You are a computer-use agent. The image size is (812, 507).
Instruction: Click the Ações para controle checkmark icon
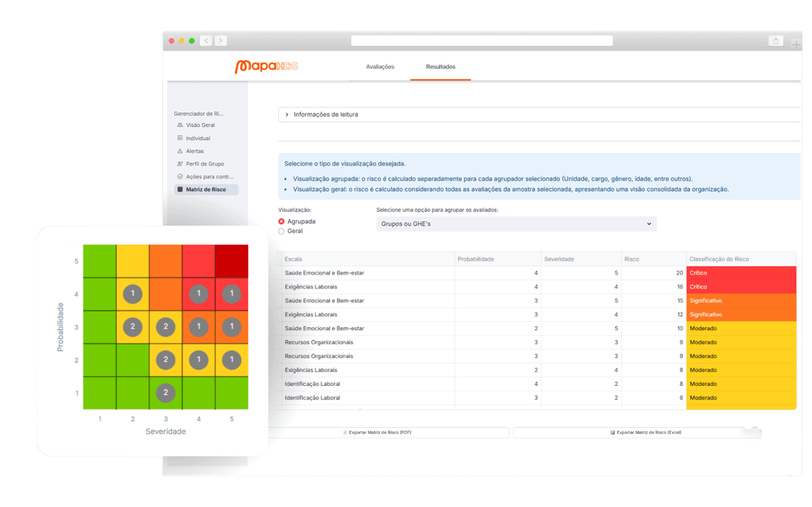pyautogui.click(x=180, y=177)
